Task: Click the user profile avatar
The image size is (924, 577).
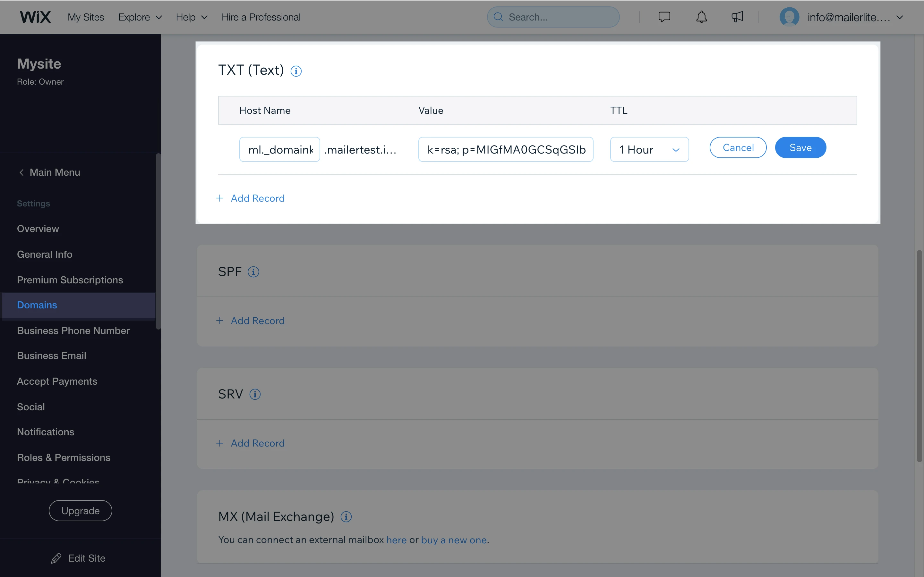Action: [789, 17]
